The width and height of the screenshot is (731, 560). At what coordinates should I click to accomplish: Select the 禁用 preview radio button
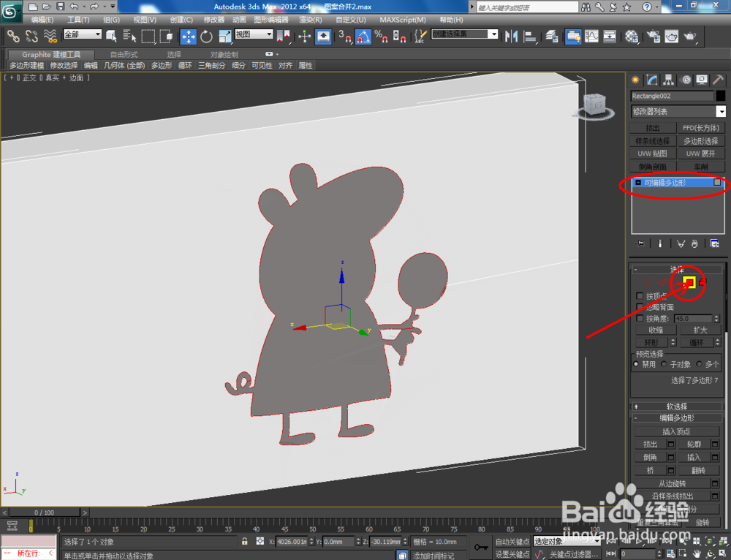(x=636, y=364)
